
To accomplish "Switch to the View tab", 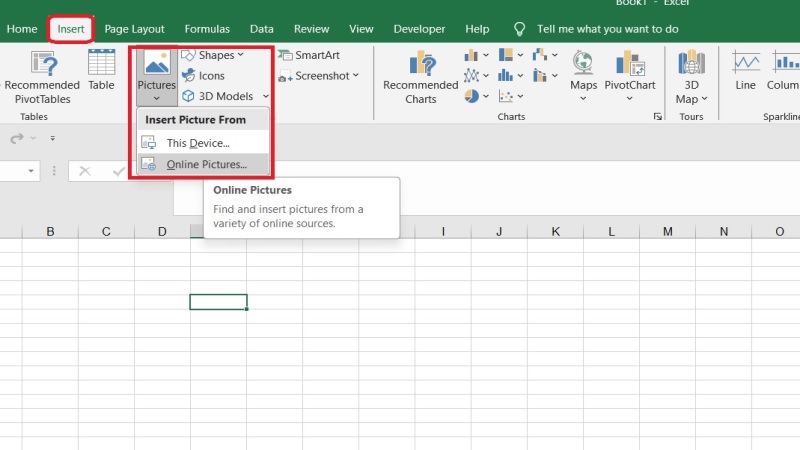I will pos(361,29).
